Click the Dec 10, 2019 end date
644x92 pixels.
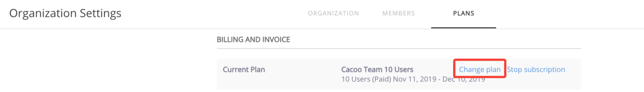point(464,79)
